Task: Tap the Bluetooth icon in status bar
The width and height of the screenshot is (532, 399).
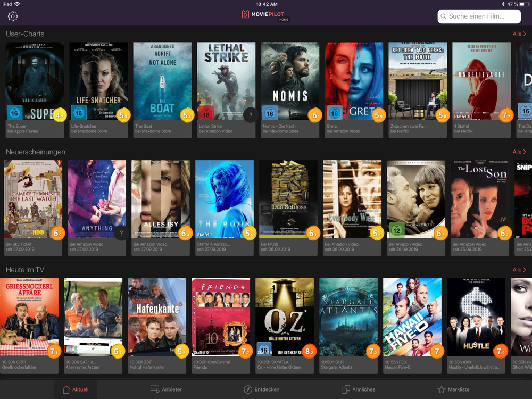Action: click(x=503, y=4)
